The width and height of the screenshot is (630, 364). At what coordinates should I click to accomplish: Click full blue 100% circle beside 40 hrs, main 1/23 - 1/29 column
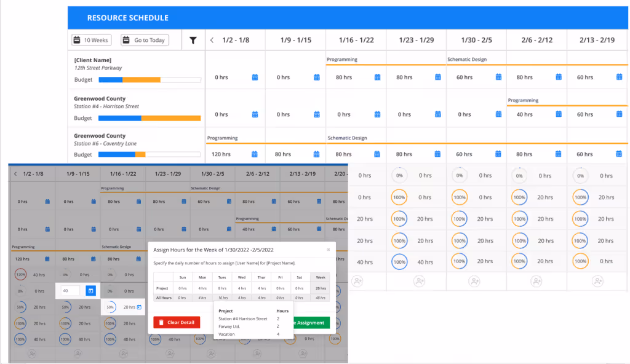399,262
